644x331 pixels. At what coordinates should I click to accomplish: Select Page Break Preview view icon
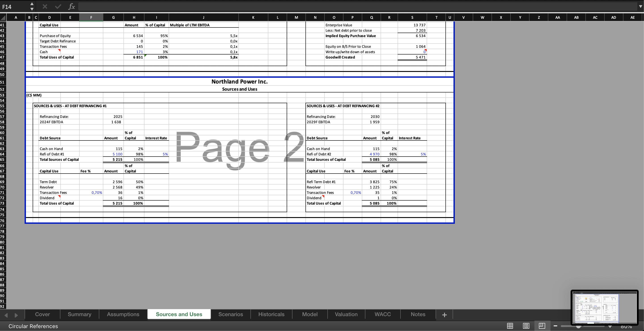(542, 326)
